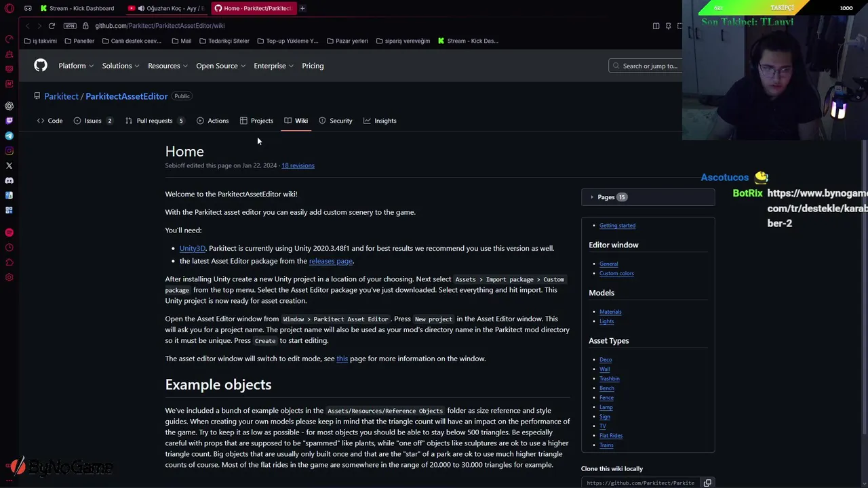Open the Deco asset type page
Screen dimensions: 868x488
[606, 360]
